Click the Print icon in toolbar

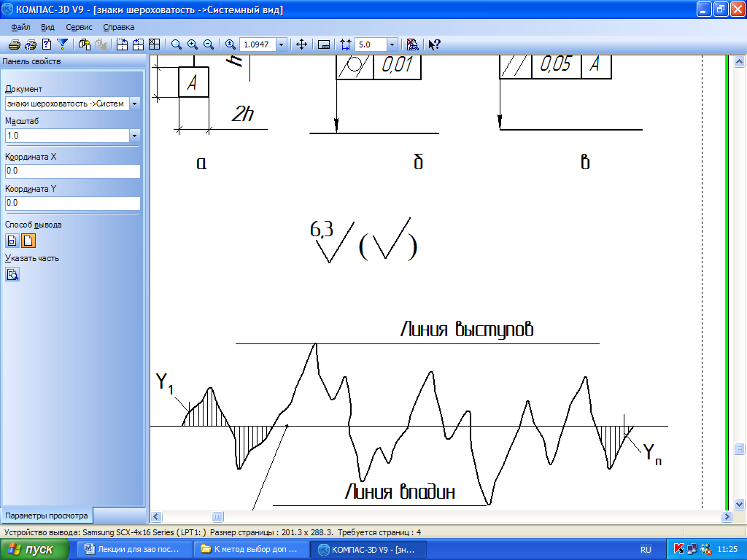(15, 44)
